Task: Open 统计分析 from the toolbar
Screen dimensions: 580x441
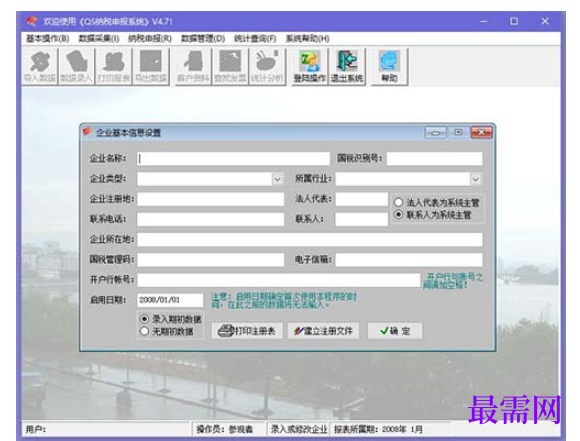Action: click(267, 67)
